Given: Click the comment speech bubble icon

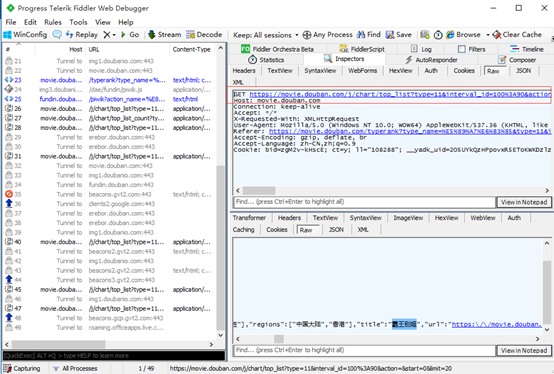Looking at the screenshot, I should [57, 35].
